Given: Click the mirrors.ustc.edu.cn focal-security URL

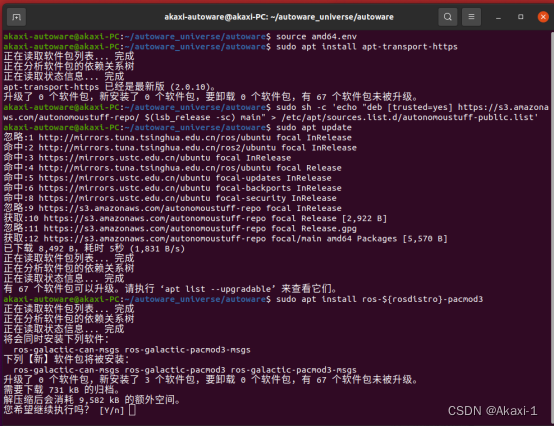Looking at the screenshot, I should point(124,198).
